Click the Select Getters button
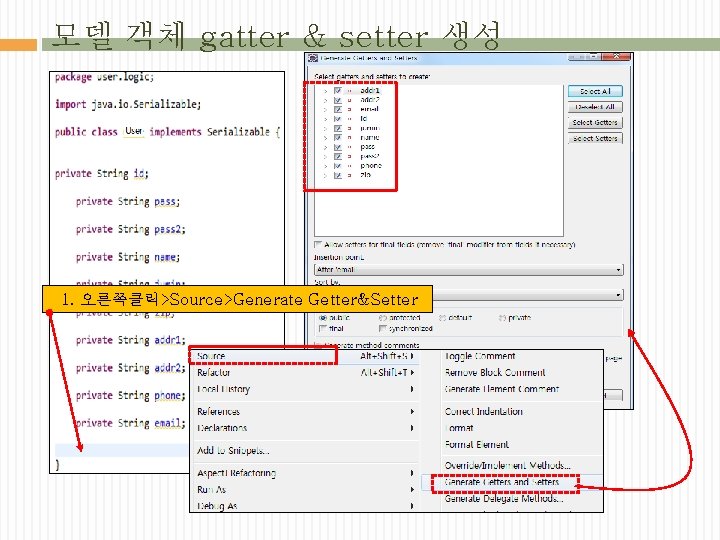Screen dimensions: 720x540 click(x=595, y=123)
